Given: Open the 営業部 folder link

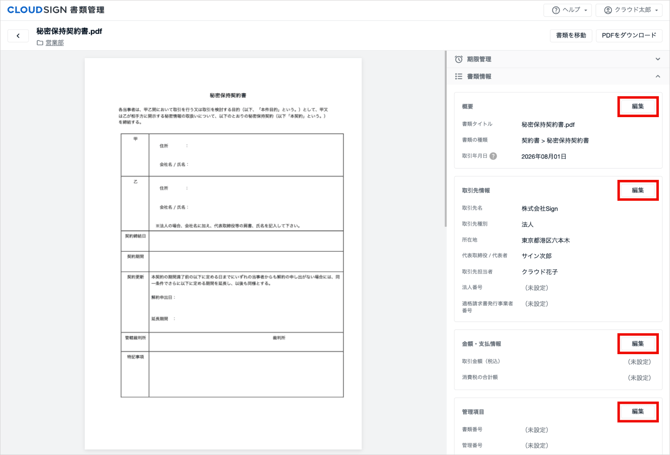Looking at the screenshot, I should pos(55,43).
